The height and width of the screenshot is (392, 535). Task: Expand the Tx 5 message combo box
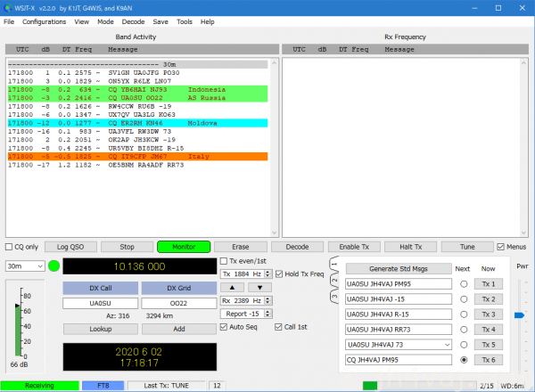[x=448, y=344]
